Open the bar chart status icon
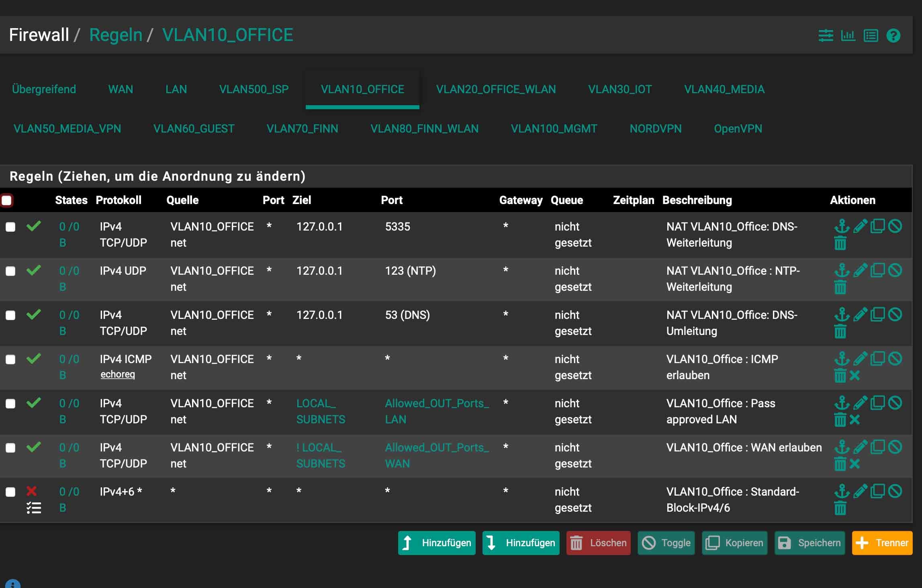 click(x=848, y=35)
